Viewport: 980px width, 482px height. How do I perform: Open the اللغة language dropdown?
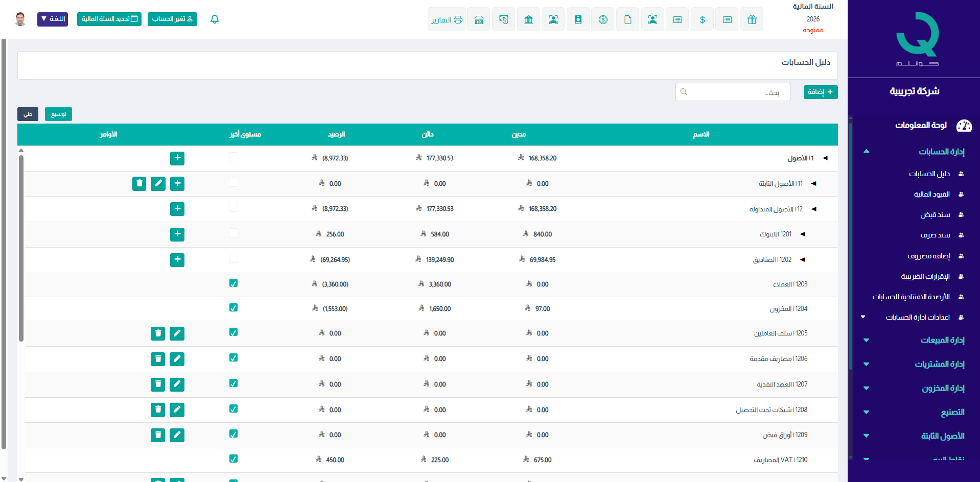pyautogui.click(x=53, y=19)
